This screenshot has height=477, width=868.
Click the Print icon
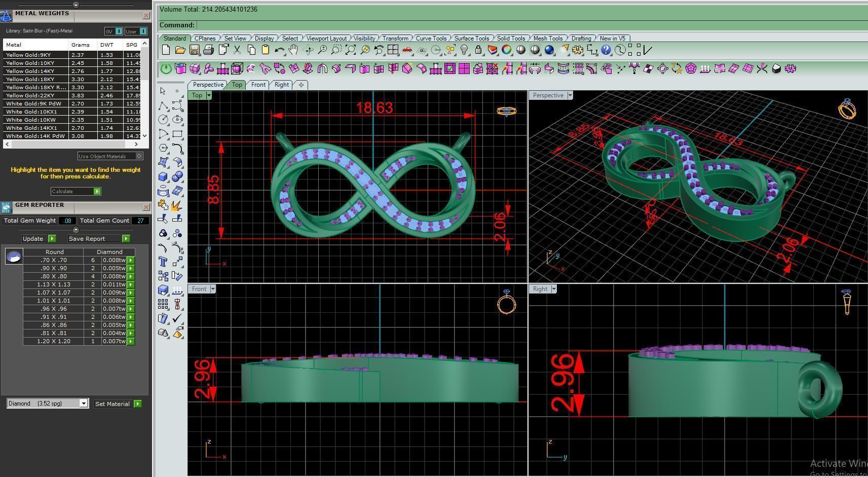point(208,50)
